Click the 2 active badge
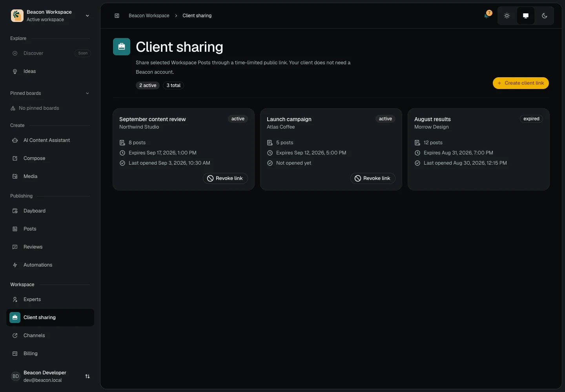This screenshot has height=392, width=565. (x=148, y=85)
